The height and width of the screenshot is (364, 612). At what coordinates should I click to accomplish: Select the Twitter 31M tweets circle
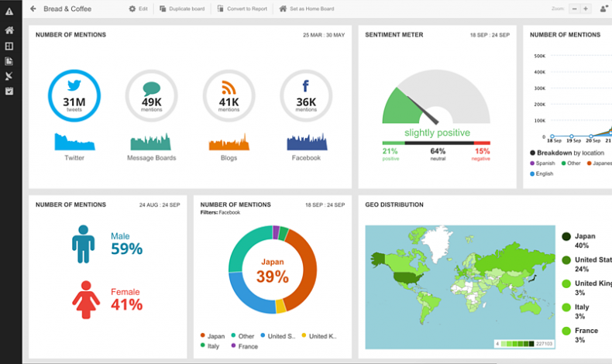pyautogui.click(x=74, y=95)
